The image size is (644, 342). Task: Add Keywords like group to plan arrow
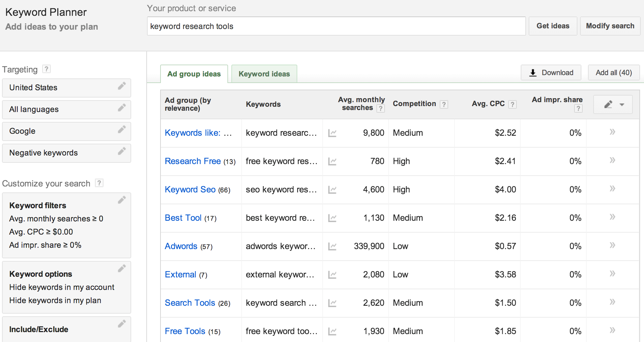tap(612, 132)
